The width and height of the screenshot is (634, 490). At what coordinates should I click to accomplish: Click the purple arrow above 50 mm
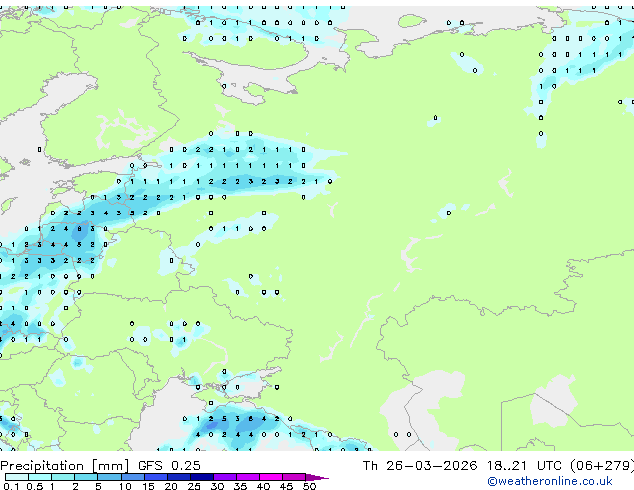[316, 477]
